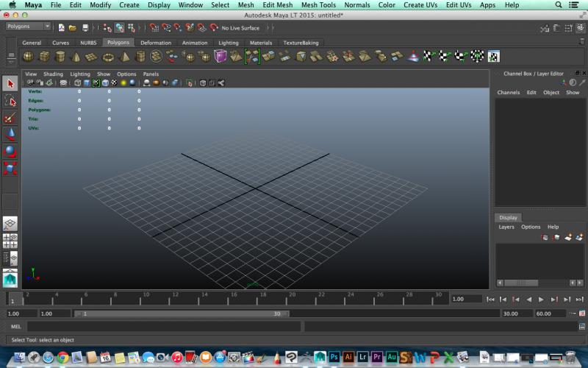Click the MEL command input field
588x368 pixels.
[x=163, y=326]
